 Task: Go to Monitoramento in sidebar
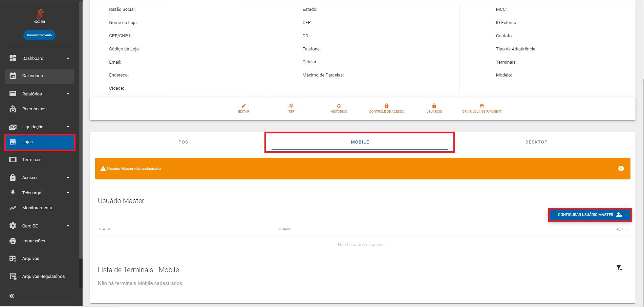pyautogui.click(x=37, y=208)
